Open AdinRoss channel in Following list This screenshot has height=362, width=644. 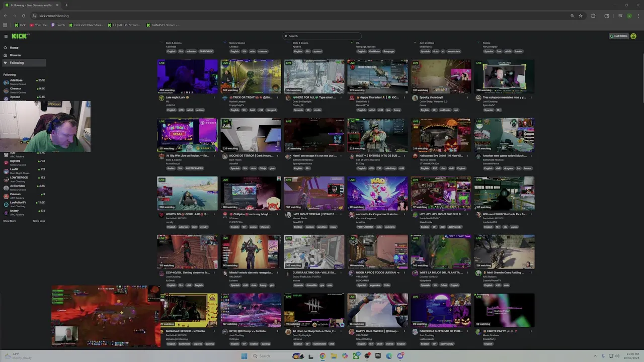pyautogui.click(x=24, y=81)
